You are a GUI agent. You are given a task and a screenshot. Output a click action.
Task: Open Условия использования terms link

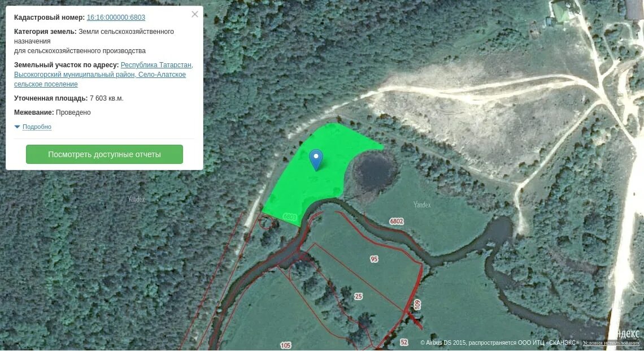pos(611,343)
